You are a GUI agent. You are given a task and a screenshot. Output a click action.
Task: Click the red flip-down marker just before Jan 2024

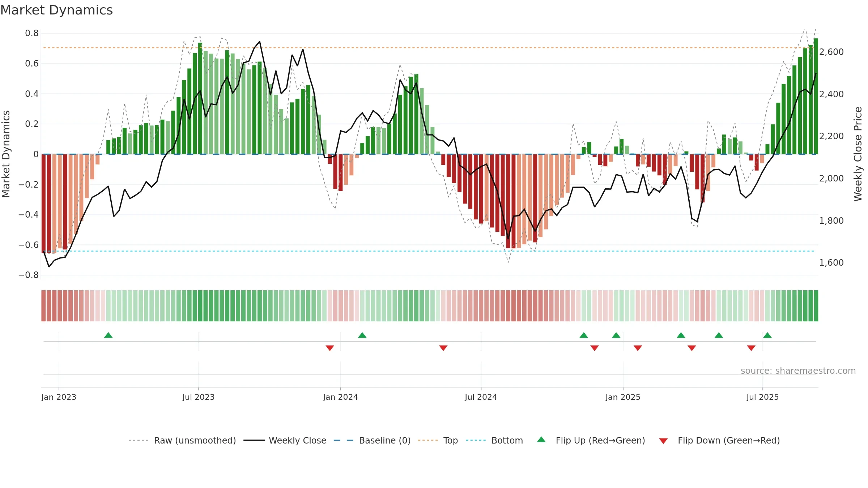tap(330, 348)
